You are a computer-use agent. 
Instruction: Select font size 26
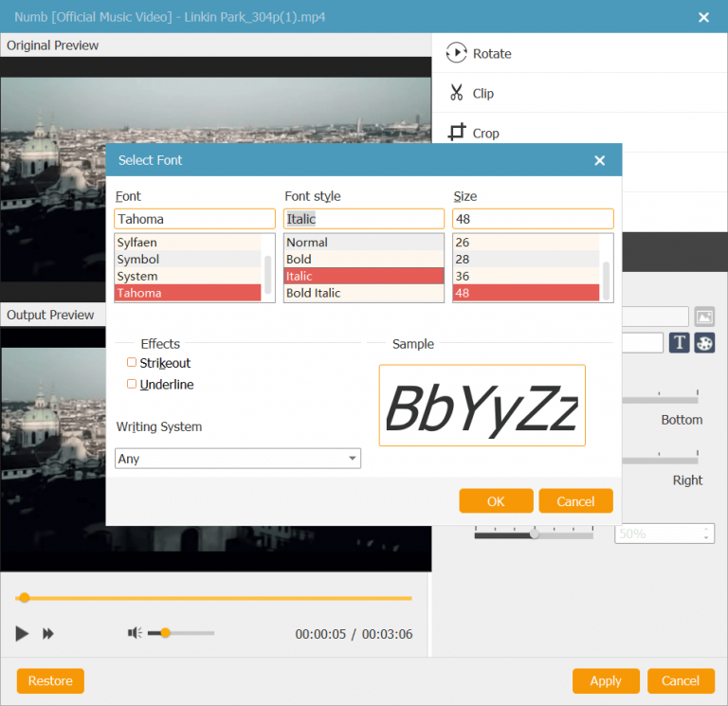526,243
